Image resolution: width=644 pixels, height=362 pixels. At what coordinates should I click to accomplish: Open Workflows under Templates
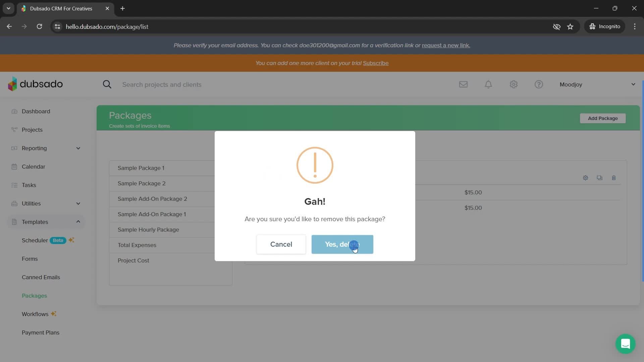[39, 314]
